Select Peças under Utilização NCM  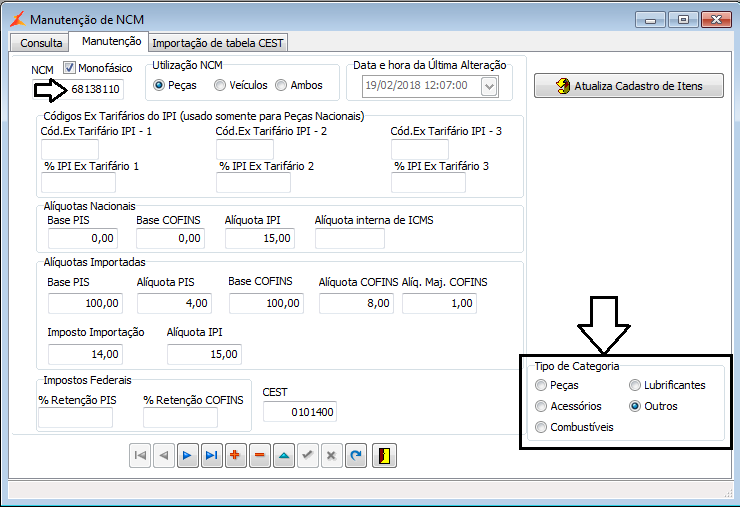159,85
